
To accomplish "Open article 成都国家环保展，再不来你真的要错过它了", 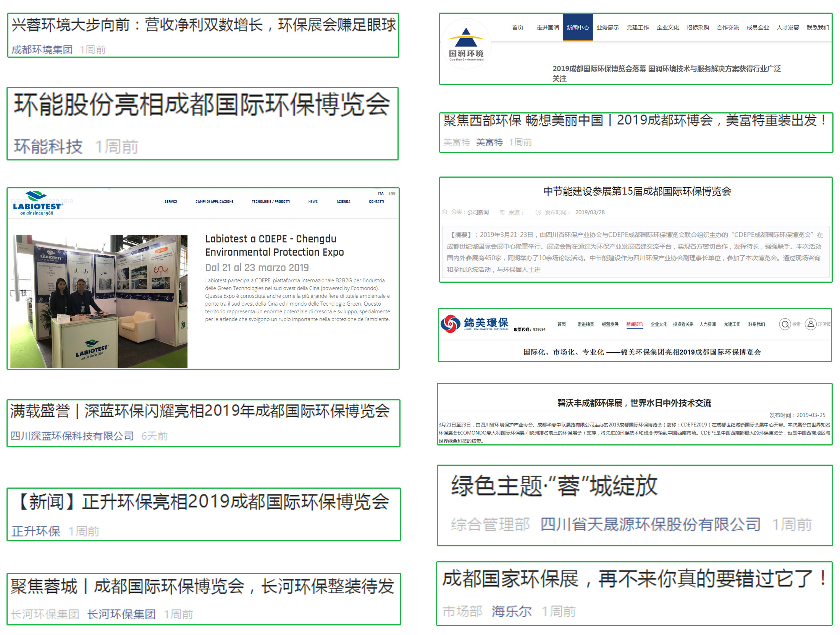I will click(635, 578).
